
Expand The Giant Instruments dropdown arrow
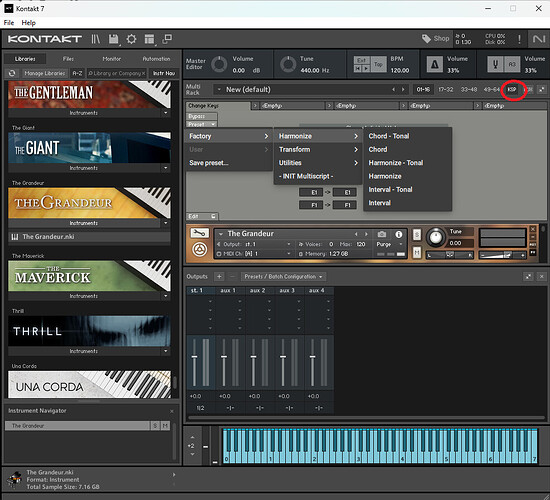pyautogui.click(x=166, y=168)
